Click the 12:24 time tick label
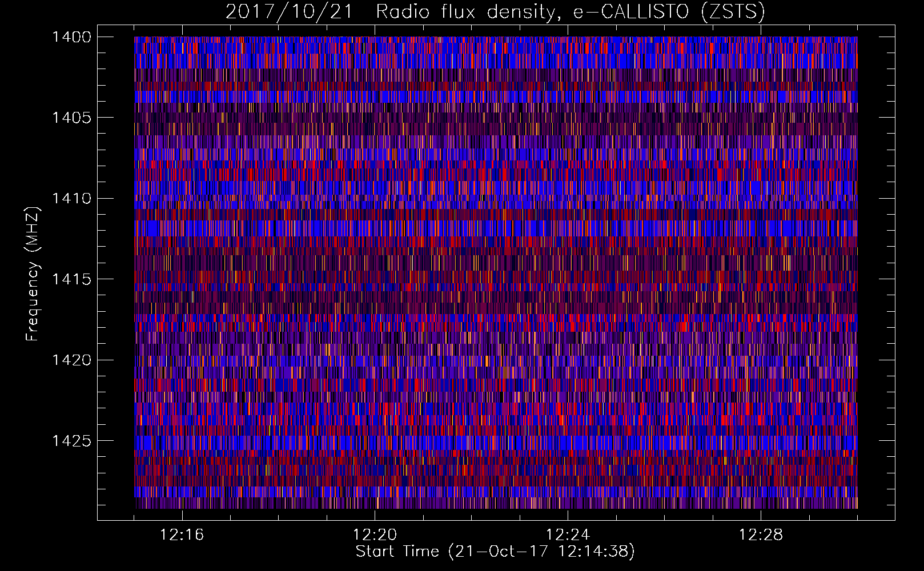Image resolution: width=924 pixels, height=571 pixels. click(x=568, y=535)
